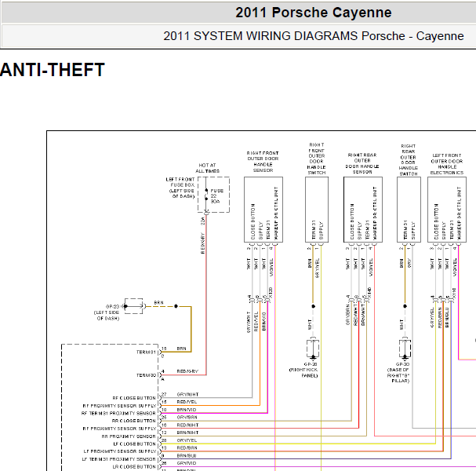
Task: Click 'GRY/YEL' wire label beside pin 28
Action: click(x=187, y=440)
